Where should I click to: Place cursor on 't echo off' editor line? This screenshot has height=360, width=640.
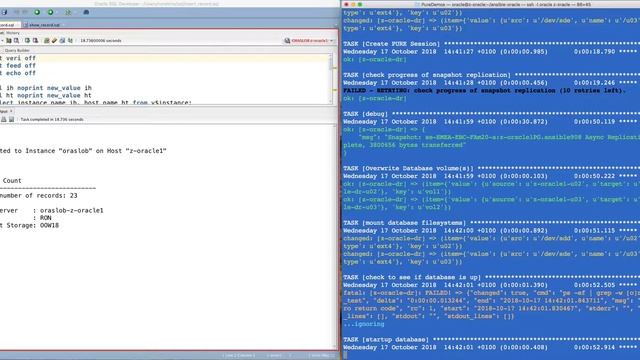(x=18, y=73)
